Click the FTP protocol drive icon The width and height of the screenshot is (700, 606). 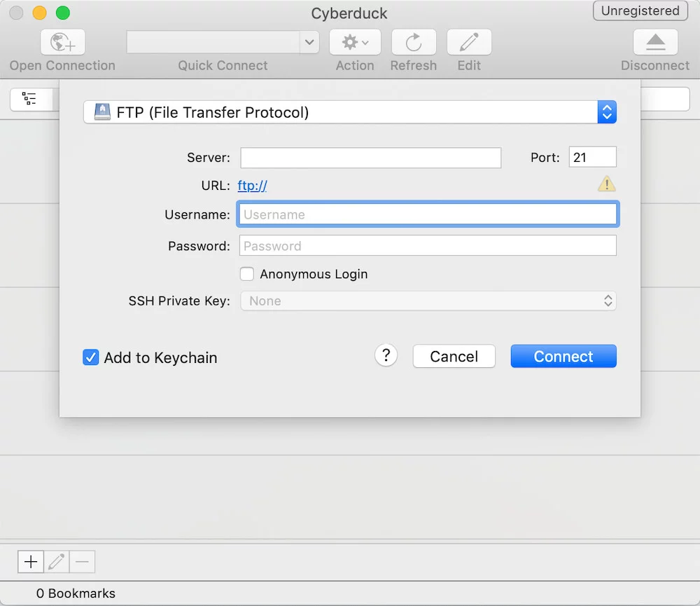(x=102, y=111)
